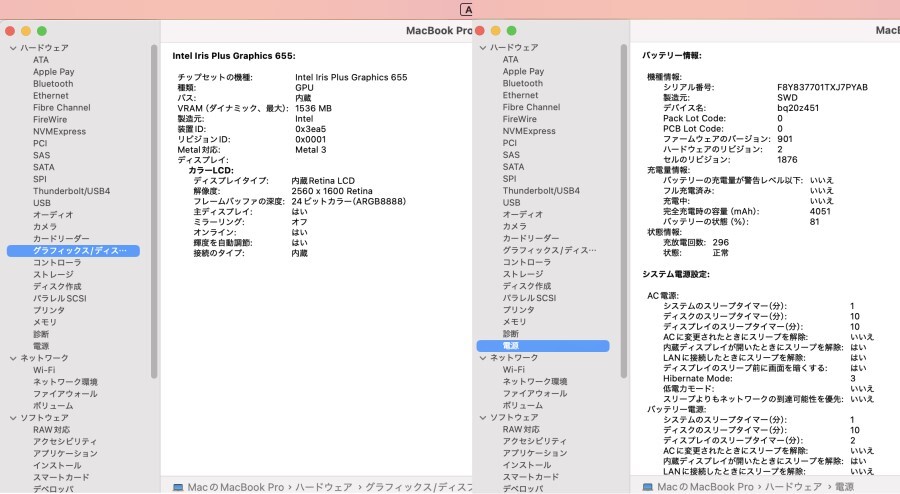Click left window sidebar scrollbar
This screenshot has height=494, width=900.
pos(154,211)
